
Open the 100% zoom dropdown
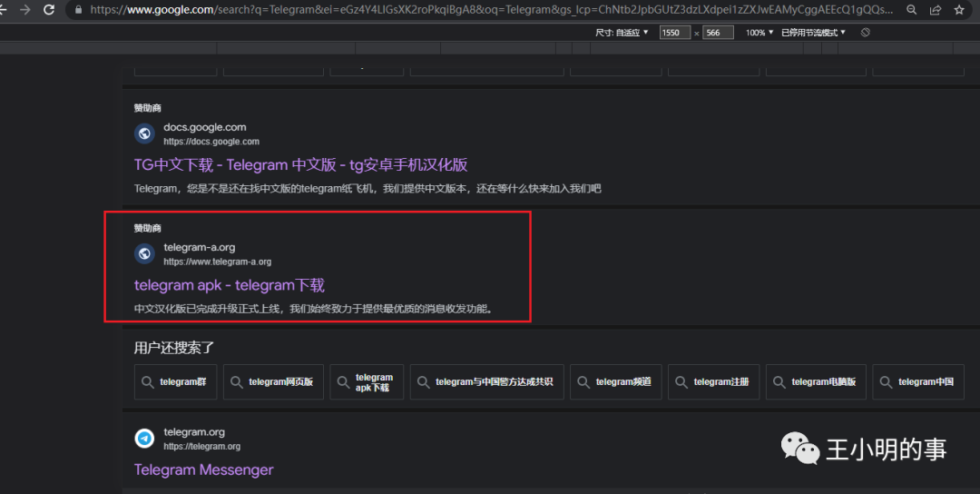coord(759,33)
